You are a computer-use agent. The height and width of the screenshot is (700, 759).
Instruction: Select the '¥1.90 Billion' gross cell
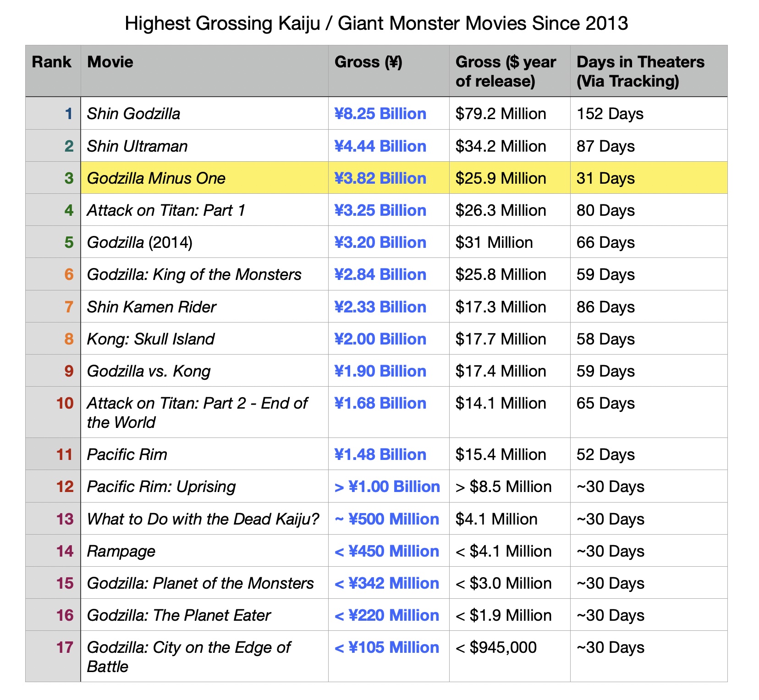click(x=389, y=371)
